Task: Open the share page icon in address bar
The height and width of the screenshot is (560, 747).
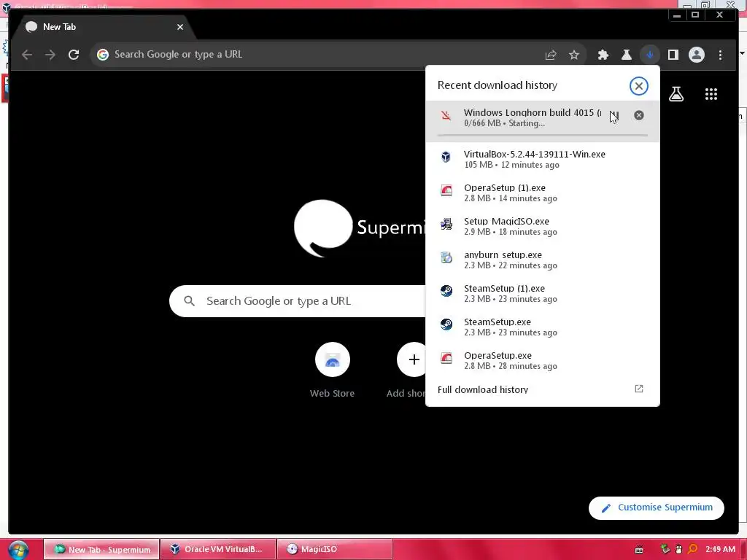Action: [x=551, y=55]
